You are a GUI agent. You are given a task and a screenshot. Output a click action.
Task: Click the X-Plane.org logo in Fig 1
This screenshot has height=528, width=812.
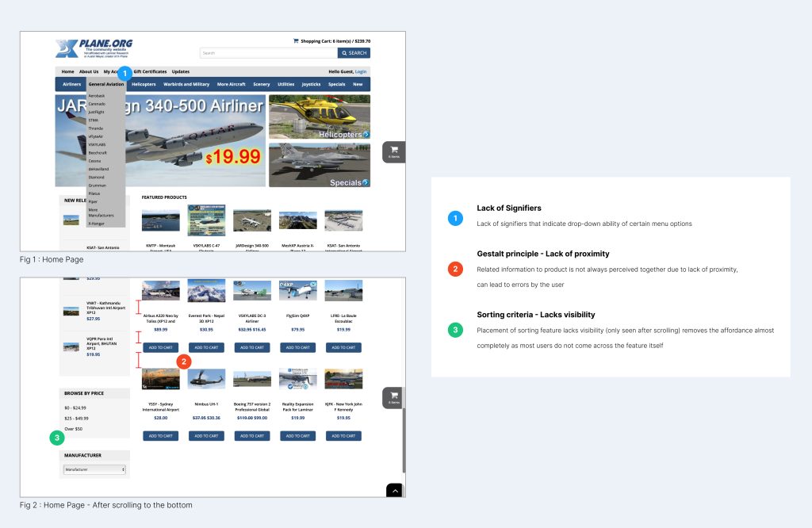pos(94,48)
